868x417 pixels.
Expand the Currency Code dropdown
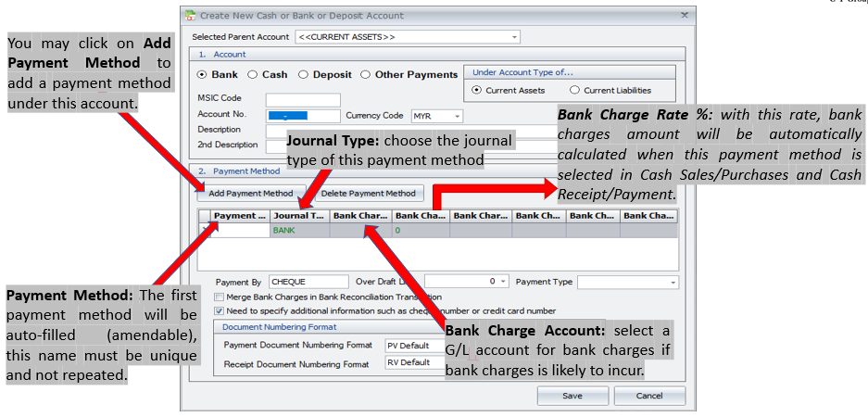point(458,116)
